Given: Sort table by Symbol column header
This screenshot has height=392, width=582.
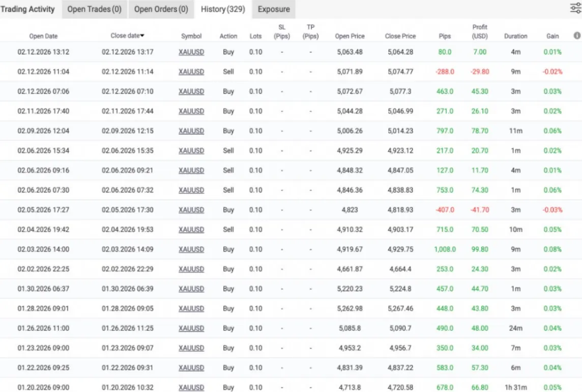Looking at the screenshot, I should point(191,36).
